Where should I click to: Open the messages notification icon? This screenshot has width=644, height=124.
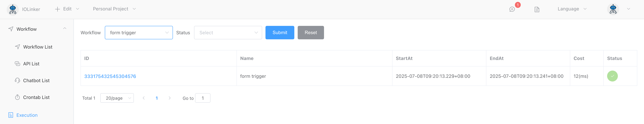coord(512,9)
